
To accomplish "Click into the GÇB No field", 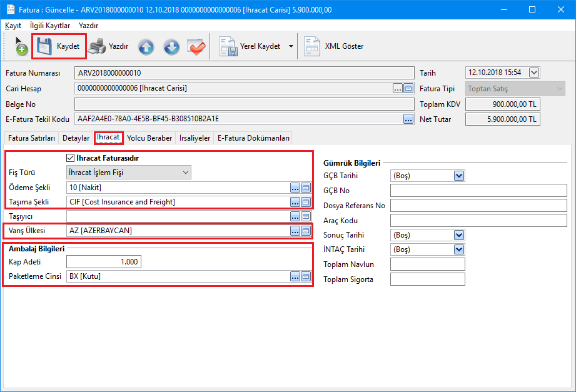I will tap(478, 191).
